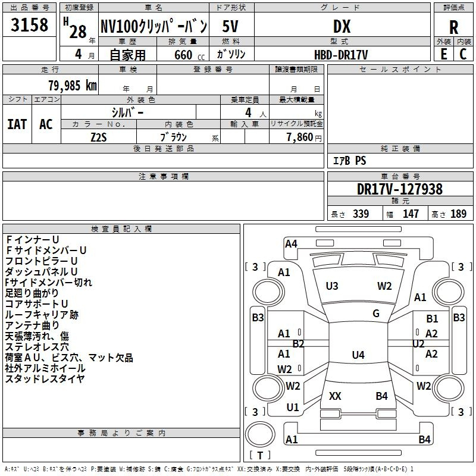Viewport: 476px width, 476px height.
Task: Select the color number Z2S
Action: (99, 136)
